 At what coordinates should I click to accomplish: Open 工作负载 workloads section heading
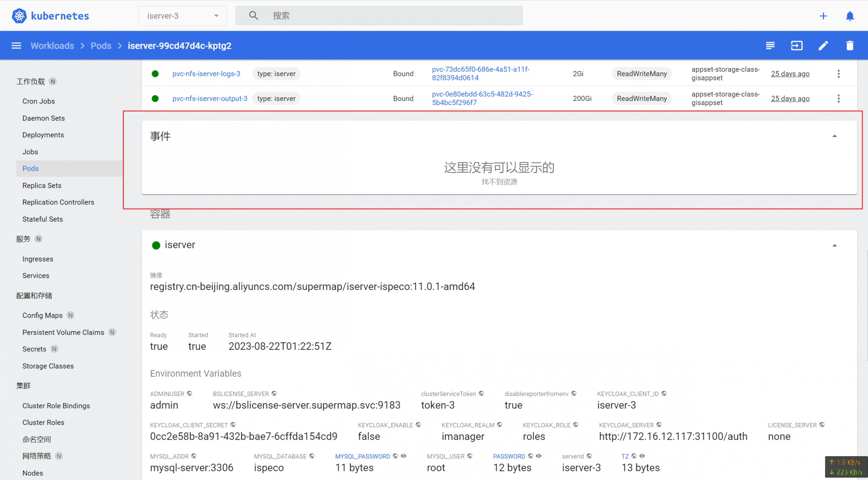pyautogui.click(x=31, y=81)
